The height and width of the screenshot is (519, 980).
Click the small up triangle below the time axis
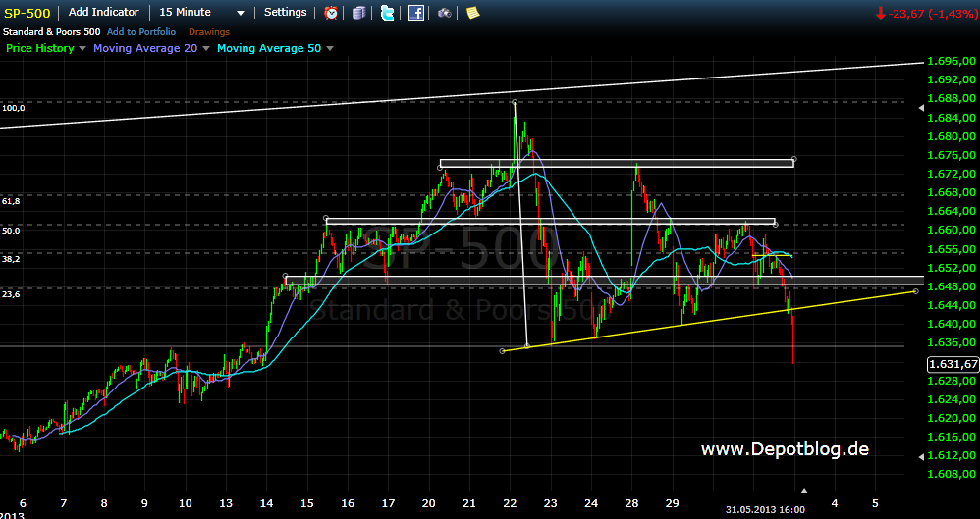click(804, 491)
